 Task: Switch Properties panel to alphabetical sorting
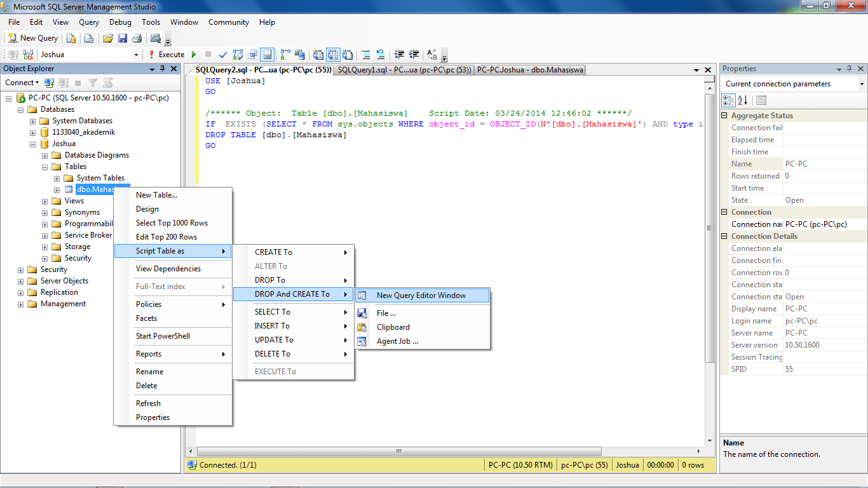(741, 100)
